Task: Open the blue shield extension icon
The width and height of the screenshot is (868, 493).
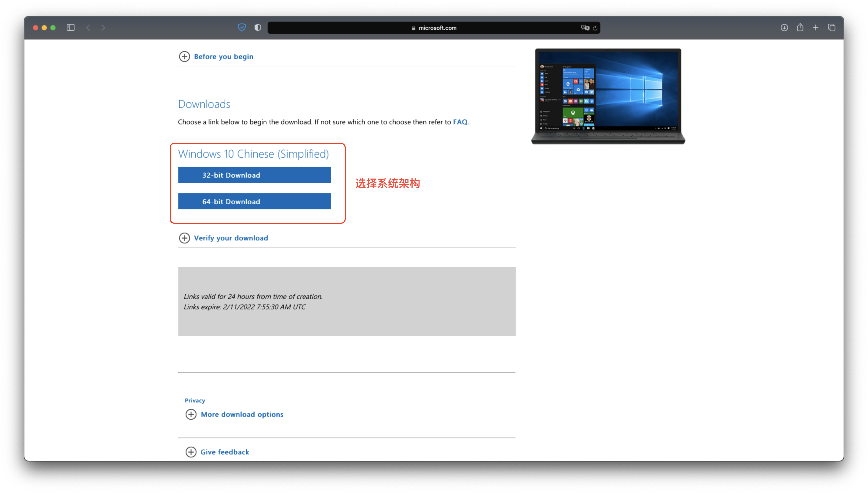Action: (x=242, y=28)
